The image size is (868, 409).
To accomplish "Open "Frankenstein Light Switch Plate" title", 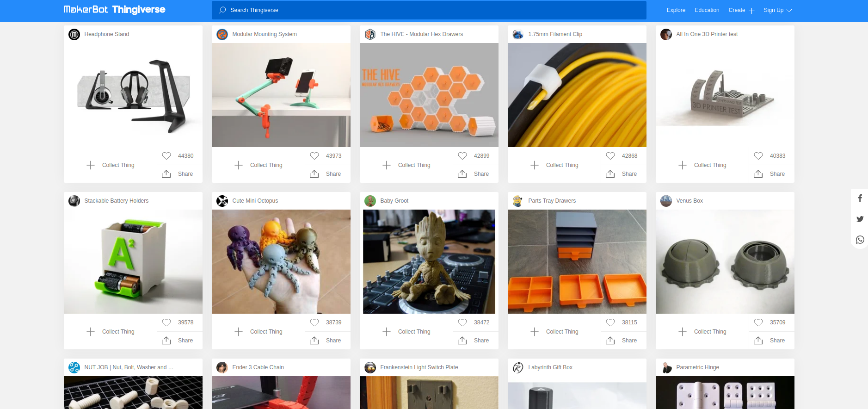I will 419,367.
